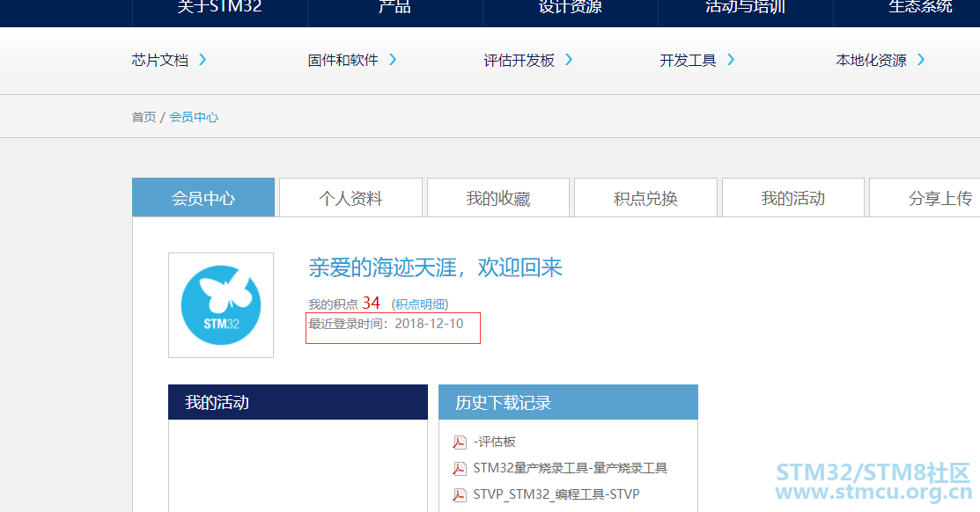
Task: Click the welcome heading 亲爱的海迹天涯
Action: click(x=435, y=267)
